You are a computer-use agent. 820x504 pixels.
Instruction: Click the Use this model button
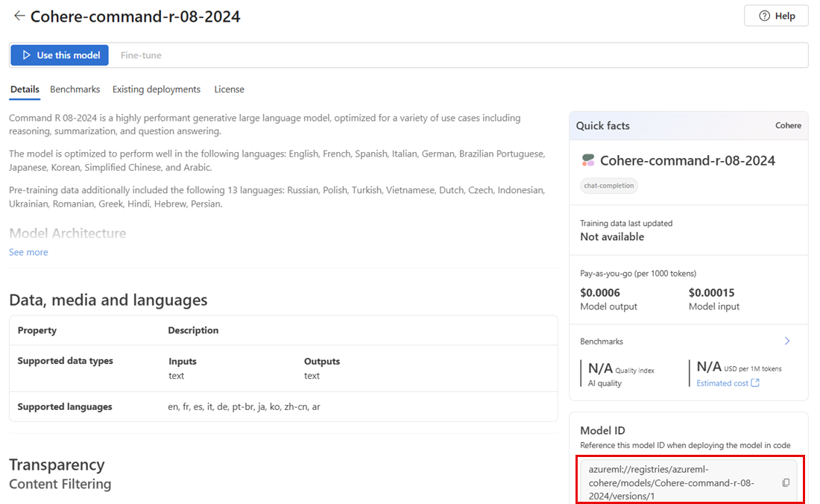point(60,55)
